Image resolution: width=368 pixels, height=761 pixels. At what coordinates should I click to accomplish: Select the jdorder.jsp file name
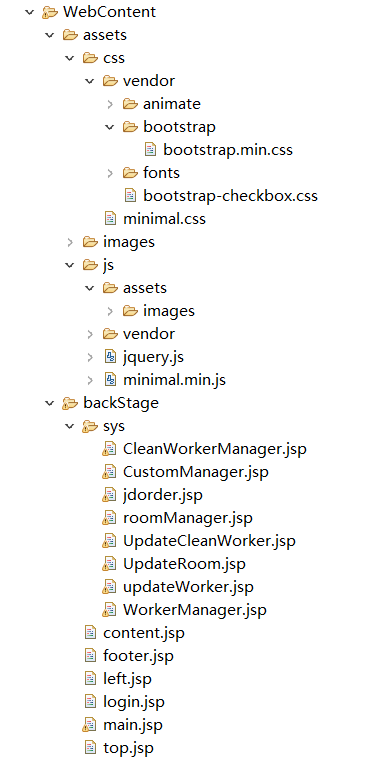163,496
